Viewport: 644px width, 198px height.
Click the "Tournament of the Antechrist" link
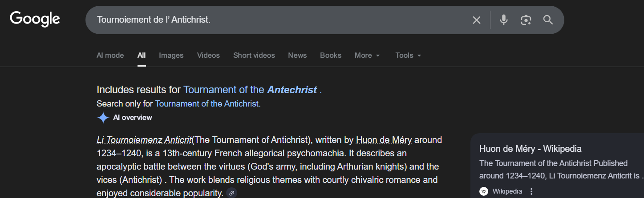pos(250,90)
